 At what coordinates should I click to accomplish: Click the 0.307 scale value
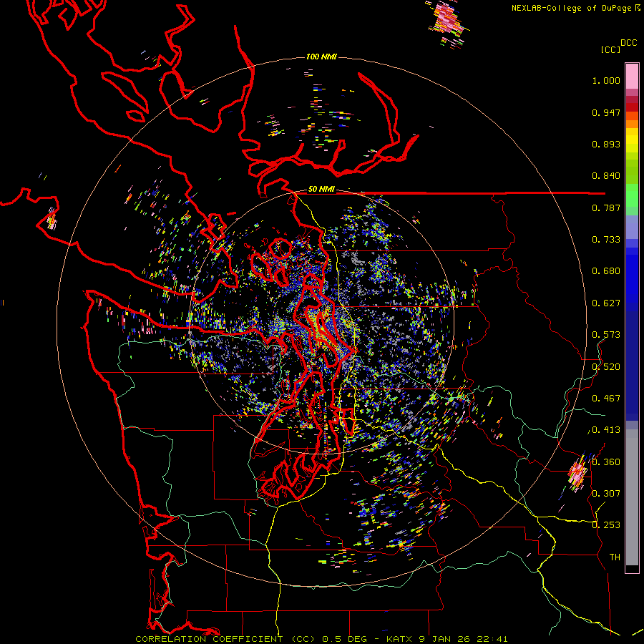[x=606, y=494]
